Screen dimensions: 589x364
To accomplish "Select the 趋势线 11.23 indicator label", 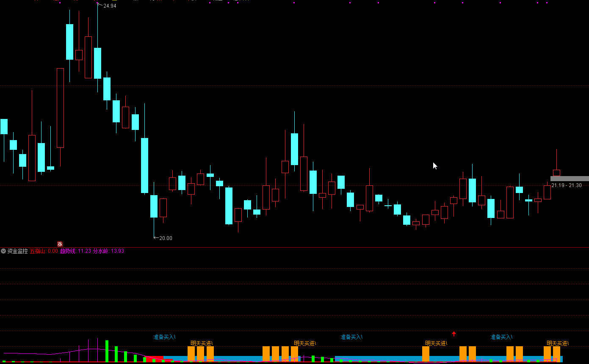I will [75, 251].
